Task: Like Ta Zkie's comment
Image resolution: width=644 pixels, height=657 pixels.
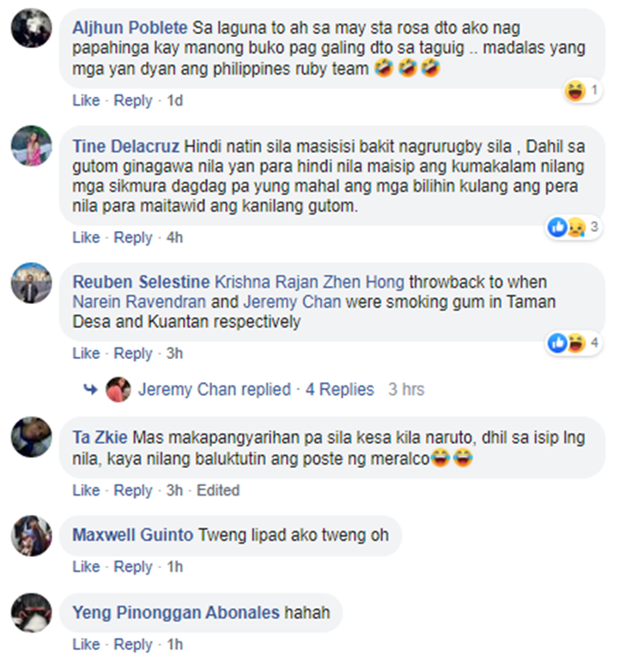Action: tap(87, 490)
